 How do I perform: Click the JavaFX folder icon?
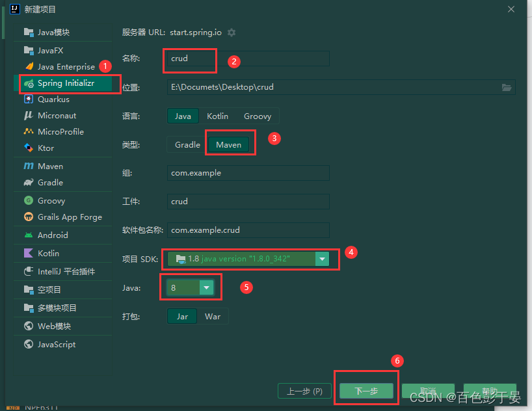[x=29, y=51]
